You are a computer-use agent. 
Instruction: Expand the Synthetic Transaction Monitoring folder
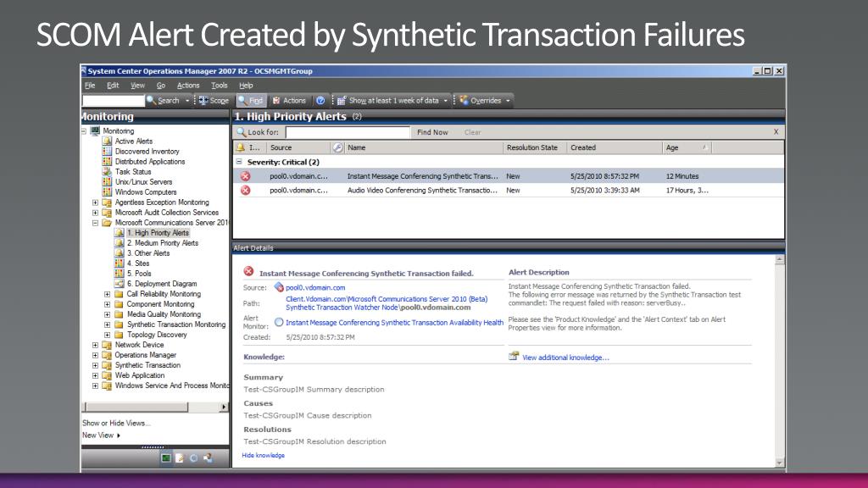(x=108, y=324)
